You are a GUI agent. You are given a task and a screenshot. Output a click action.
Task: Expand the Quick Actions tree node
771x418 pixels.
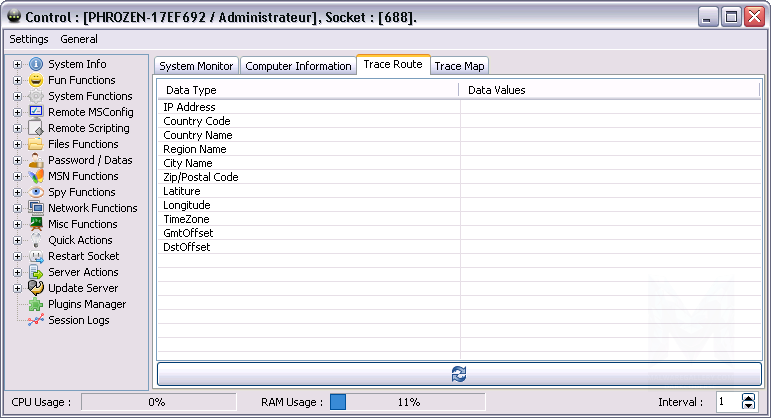tap(17, 240)
